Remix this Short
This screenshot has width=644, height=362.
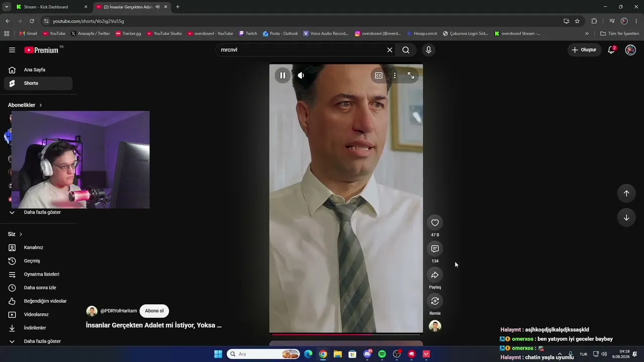coord(435,301)
